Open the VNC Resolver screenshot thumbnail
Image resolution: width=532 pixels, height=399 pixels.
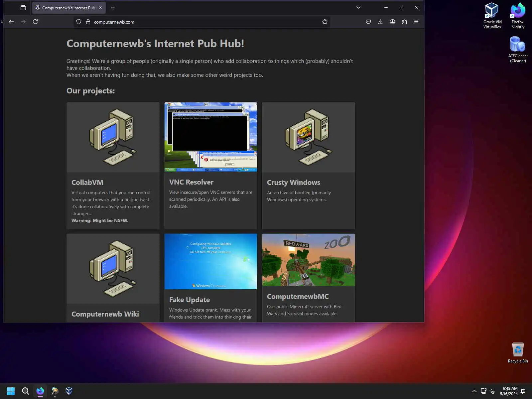(x=211, y=137)
